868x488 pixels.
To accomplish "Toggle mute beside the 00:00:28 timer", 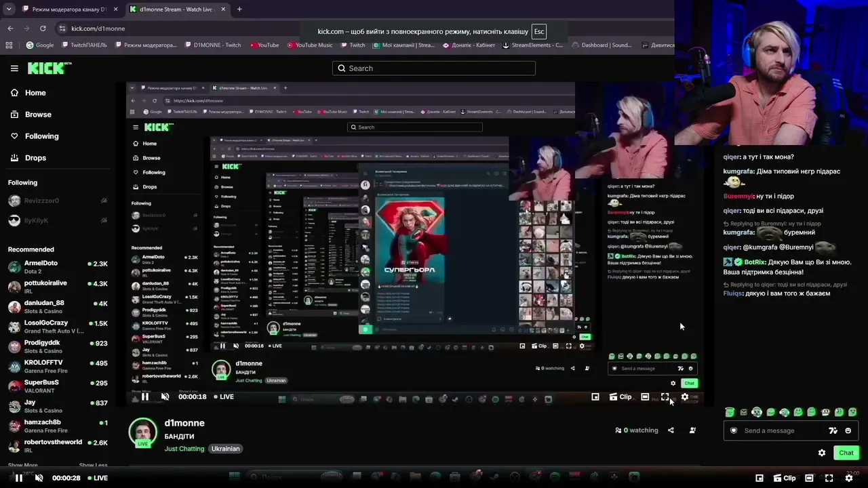I will pos(39,478).
